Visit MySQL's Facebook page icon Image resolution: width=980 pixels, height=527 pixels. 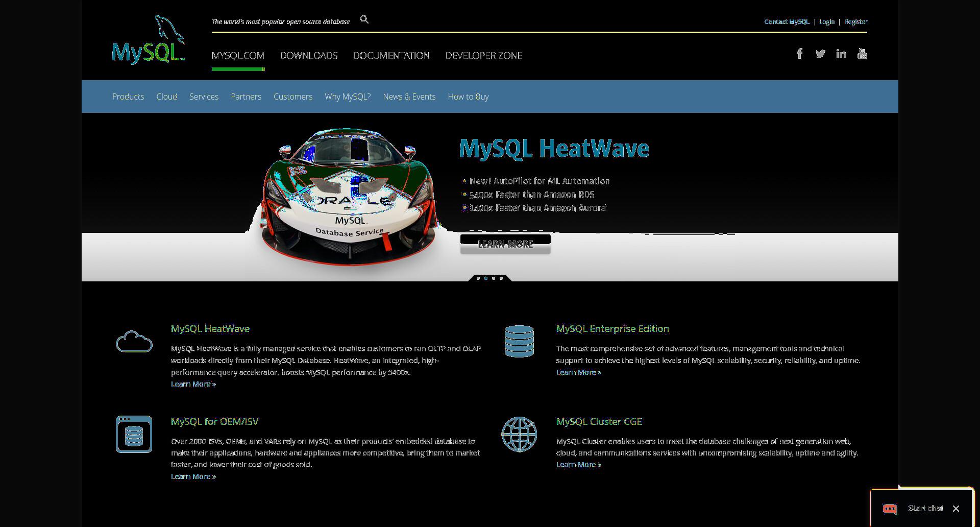(x=800, y=54)
